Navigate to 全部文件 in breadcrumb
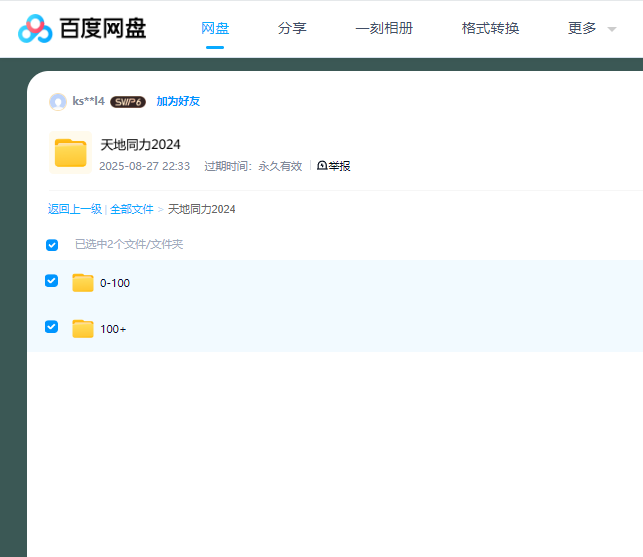 (x=132, y=209)
